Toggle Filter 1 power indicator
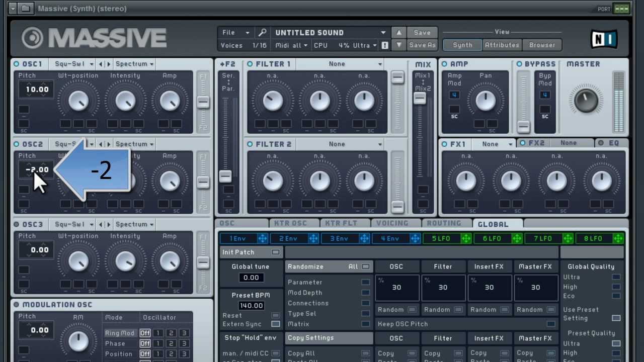The width and height of the screenshot is (644, 362). tap(250, 64)
